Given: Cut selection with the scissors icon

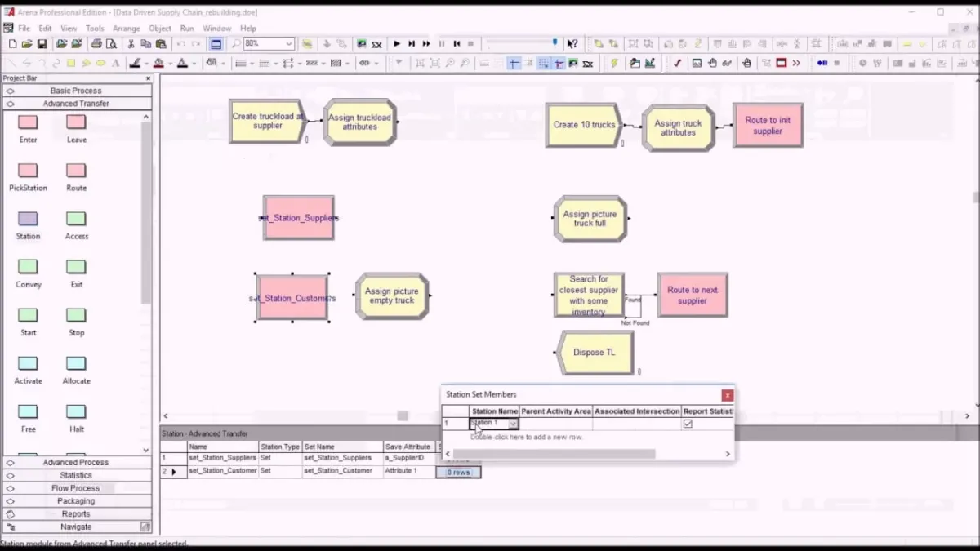Looking at the screenshot, I should 131,43.
